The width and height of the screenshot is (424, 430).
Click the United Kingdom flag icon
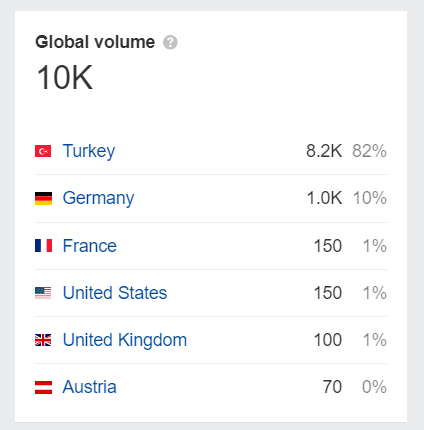tap(43, 340)
